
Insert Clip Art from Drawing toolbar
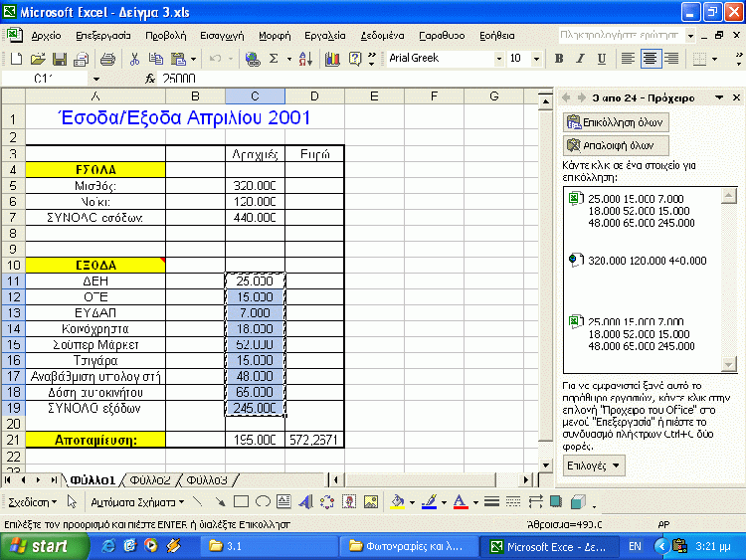pos(349,502)
